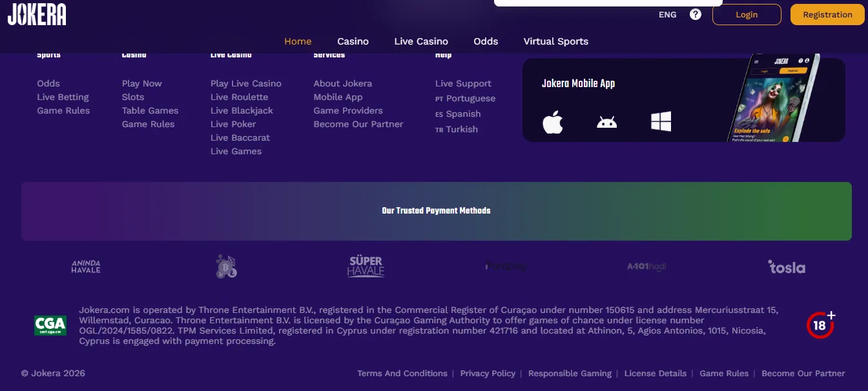Open the Live Poker link
The image size is (868, 391).
click(233, 124)
